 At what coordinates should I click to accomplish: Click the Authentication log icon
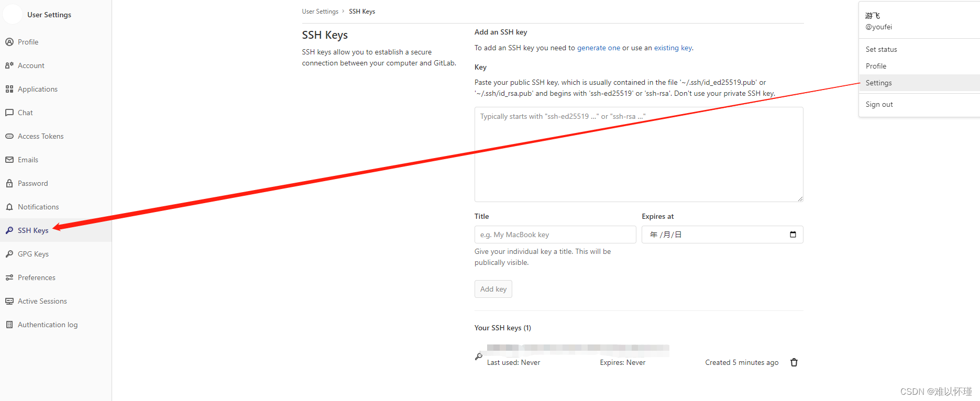pos(9,325)
